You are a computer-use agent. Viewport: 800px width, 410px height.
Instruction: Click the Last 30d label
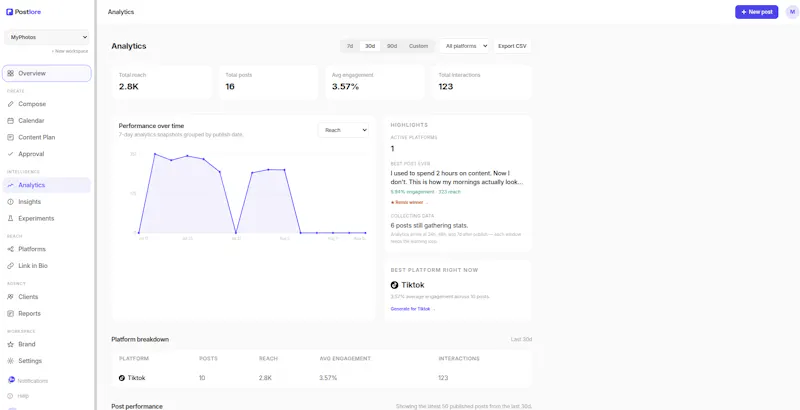[521, 339]
